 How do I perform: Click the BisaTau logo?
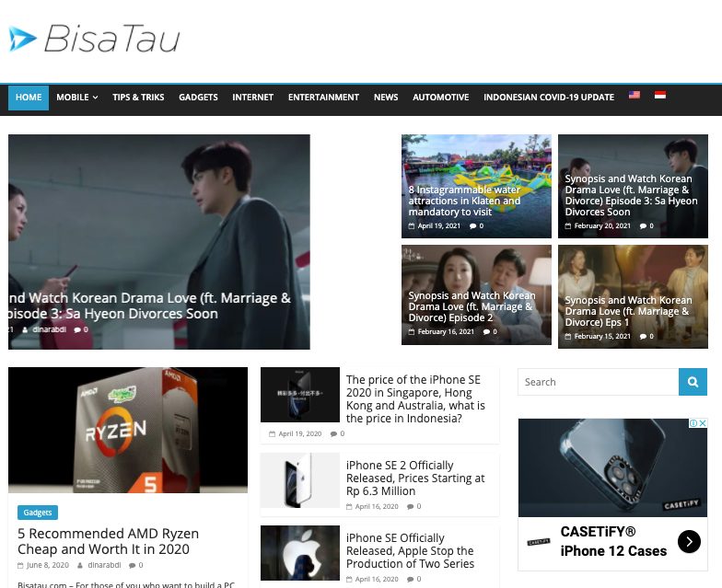click(94, 39)
